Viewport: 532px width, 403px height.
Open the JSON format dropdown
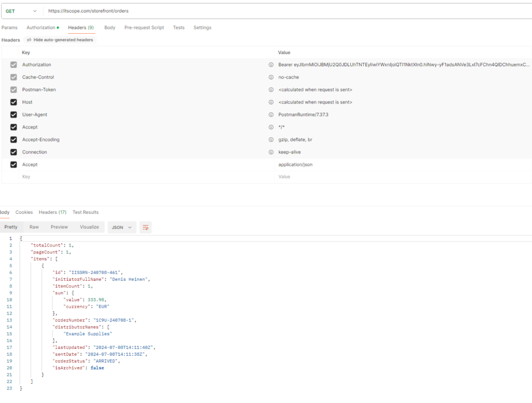(122, 227)
